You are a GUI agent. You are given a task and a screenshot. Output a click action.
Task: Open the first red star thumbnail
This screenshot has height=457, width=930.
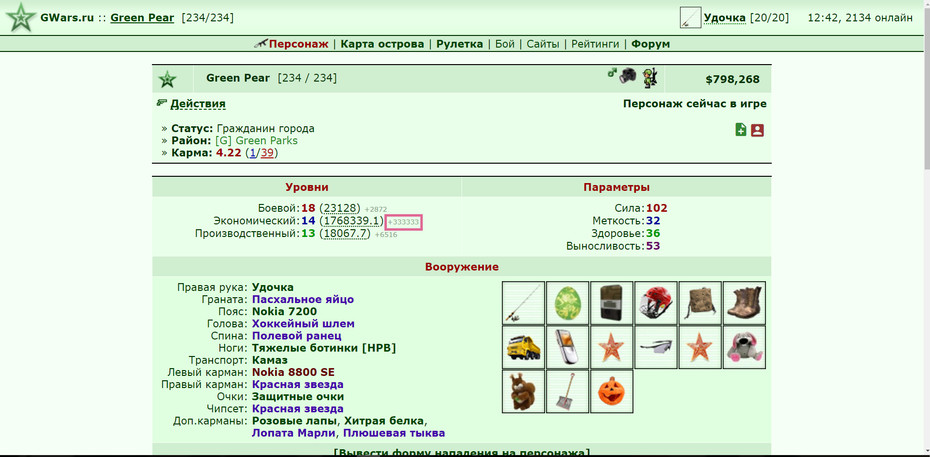coord(611,347)
